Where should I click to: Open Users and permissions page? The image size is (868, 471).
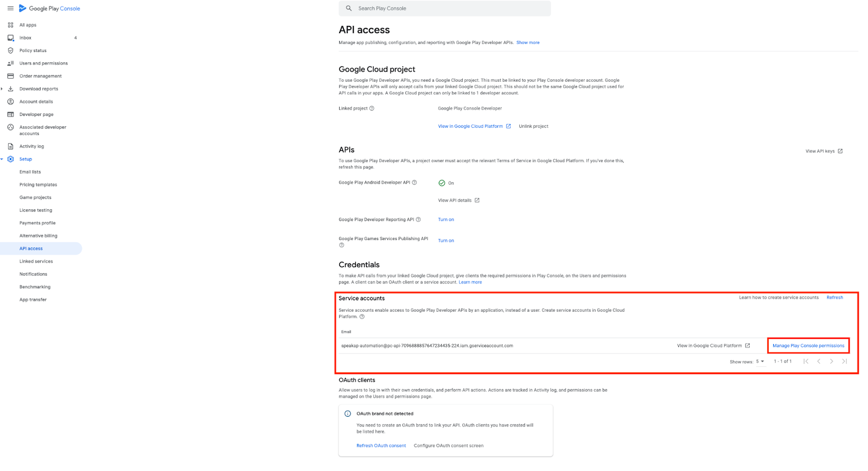coord(43,63)
